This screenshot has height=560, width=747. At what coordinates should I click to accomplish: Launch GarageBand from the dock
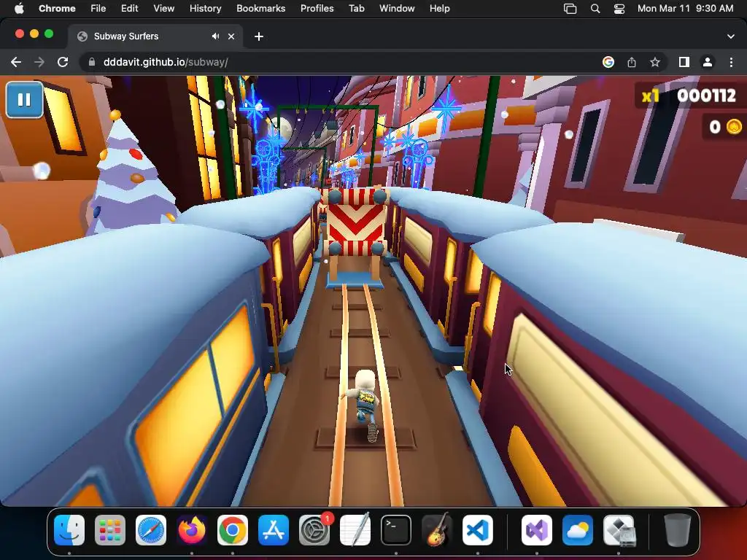(436, 530)
